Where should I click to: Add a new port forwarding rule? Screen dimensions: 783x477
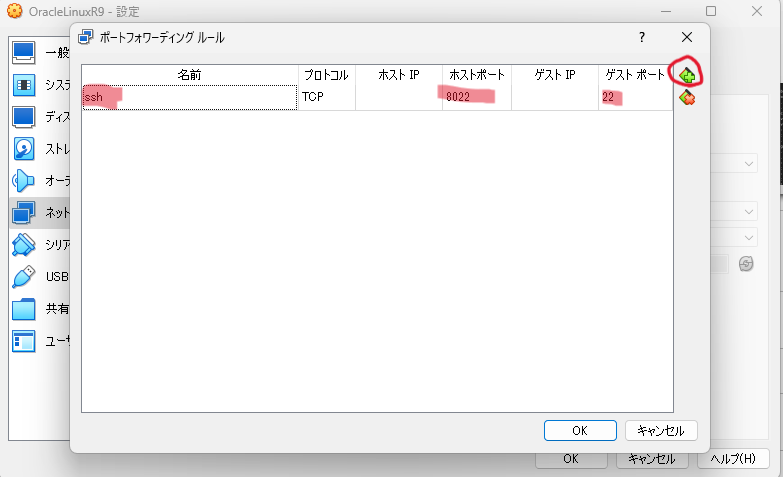[x=687, y=75]
